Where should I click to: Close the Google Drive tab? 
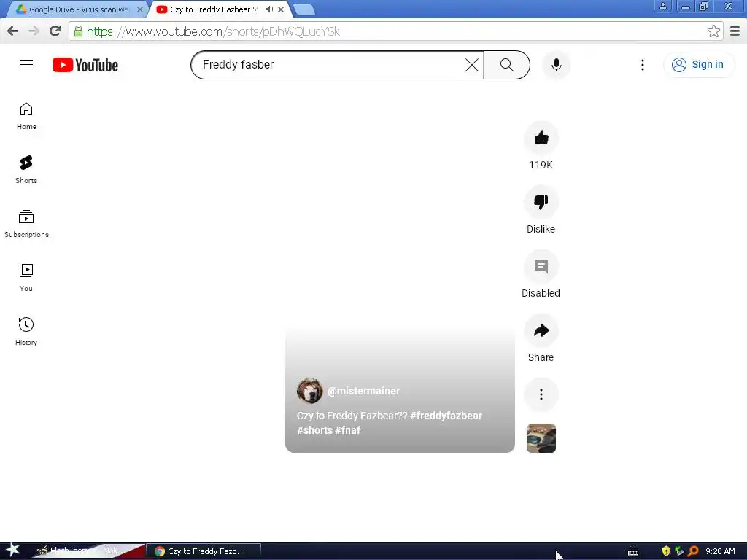tap(140, 9)
